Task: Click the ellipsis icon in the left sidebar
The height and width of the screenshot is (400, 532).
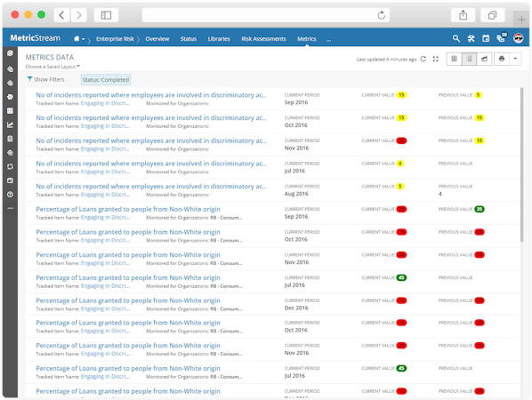Action: click(10, 208)
